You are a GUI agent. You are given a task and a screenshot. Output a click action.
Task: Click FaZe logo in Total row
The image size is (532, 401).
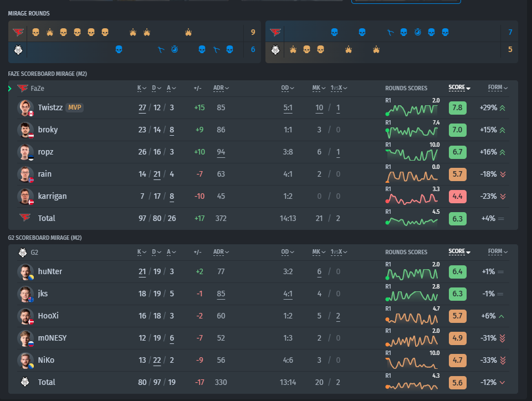[x=25, y=217]
